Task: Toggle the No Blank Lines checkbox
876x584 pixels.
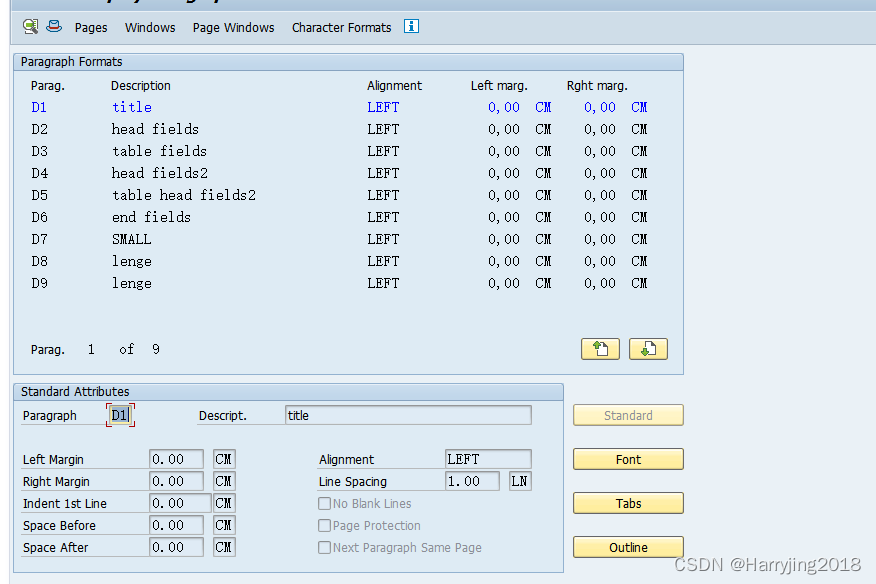Action: pyautogui.click(x=324, y=504)
